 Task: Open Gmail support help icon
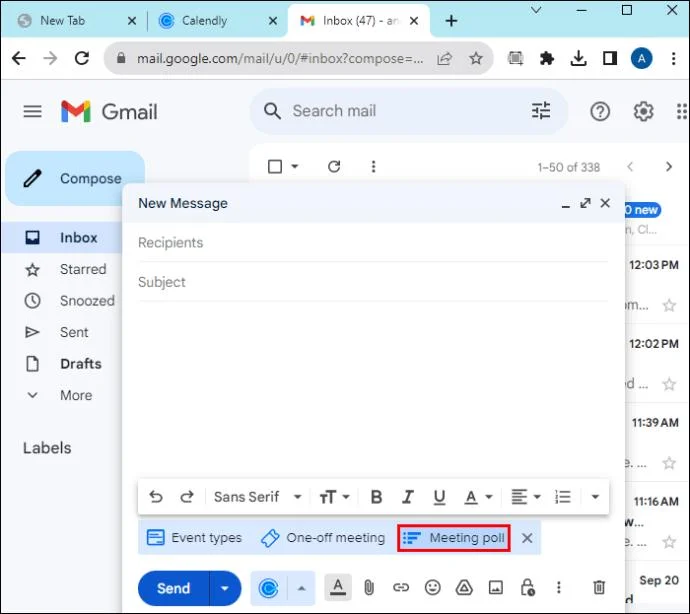pyautogui.click(x=600, y=111)
